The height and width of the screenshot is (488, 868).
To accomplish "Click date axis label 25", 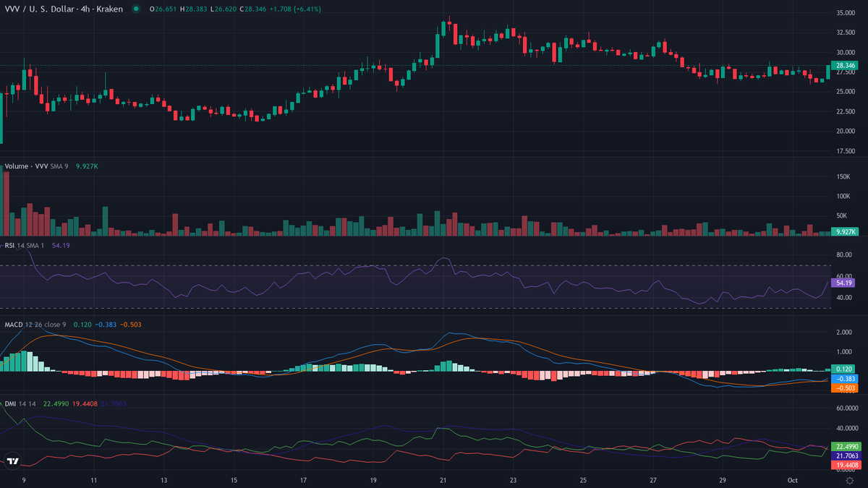I will pyautogui.click(x=583, y=480).
